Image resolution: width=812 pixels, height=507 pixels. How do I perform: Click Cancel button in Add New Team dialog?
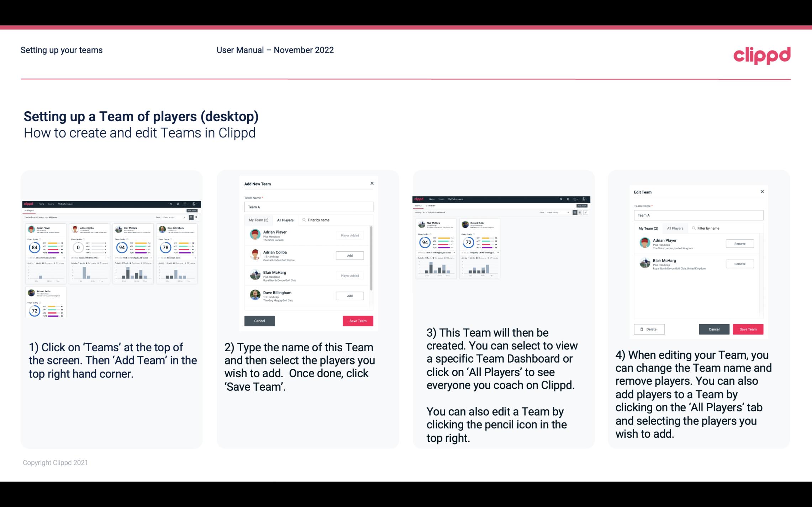pyautogui.click(x=259, y=320)
